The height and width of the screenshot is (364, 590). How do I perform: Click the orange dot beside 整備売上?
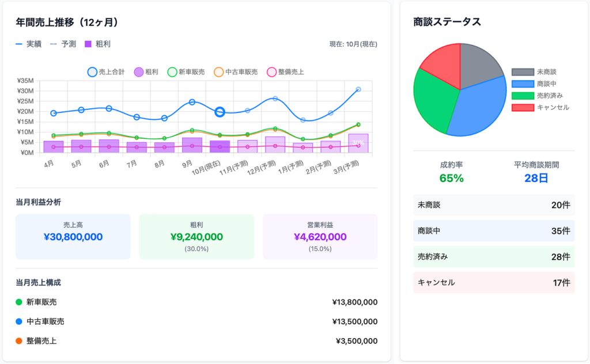tap(19, 341)
